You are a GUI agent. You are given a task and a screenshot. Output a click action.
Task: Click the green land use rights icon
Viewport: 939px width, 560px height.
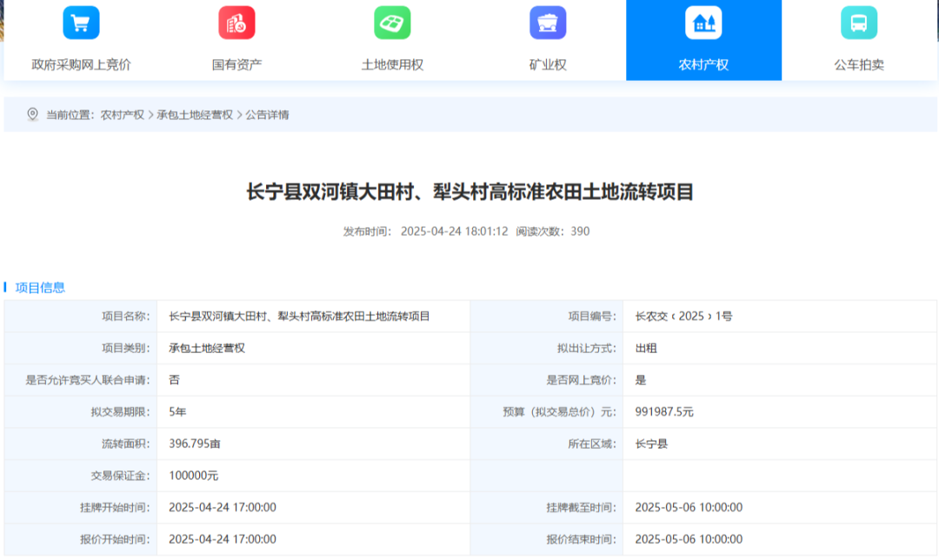pyautogui.click(x=392, y=23)
